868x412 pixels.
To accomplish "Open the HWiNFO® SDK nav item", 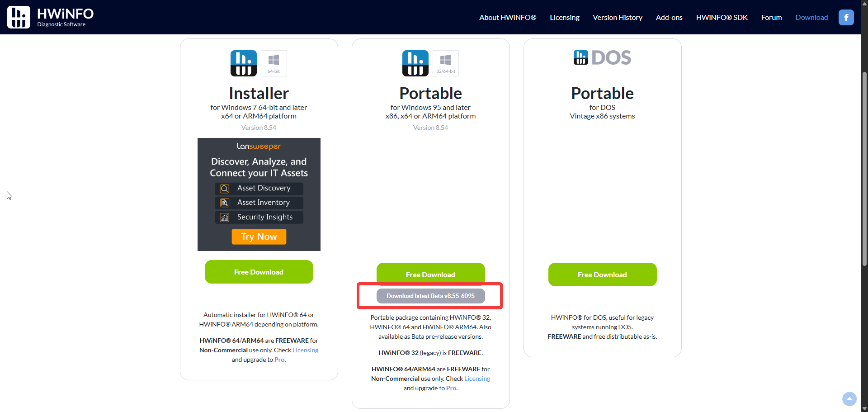I will 722,17.
